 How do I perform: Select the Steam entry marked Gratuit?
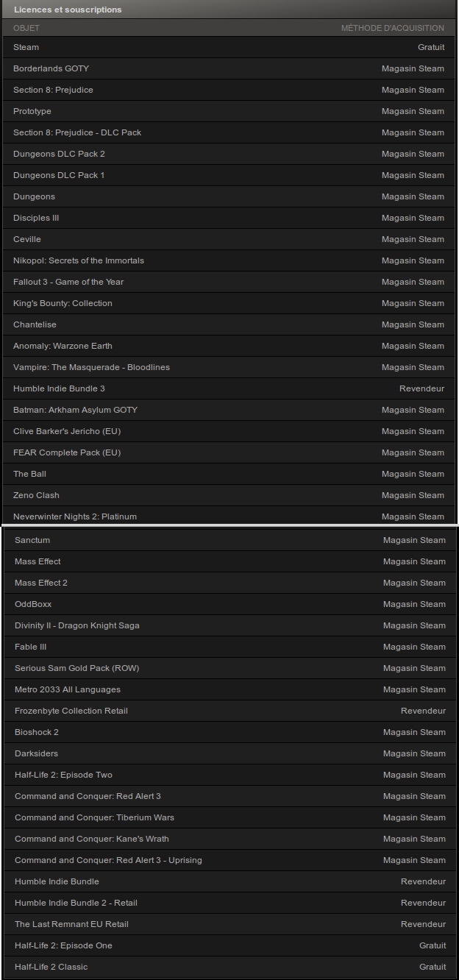(x=229, y=47)
